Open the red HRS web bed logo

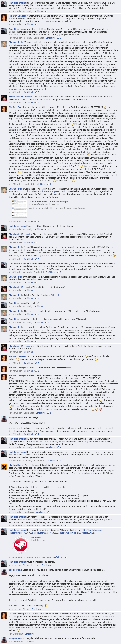pos(20,544)
